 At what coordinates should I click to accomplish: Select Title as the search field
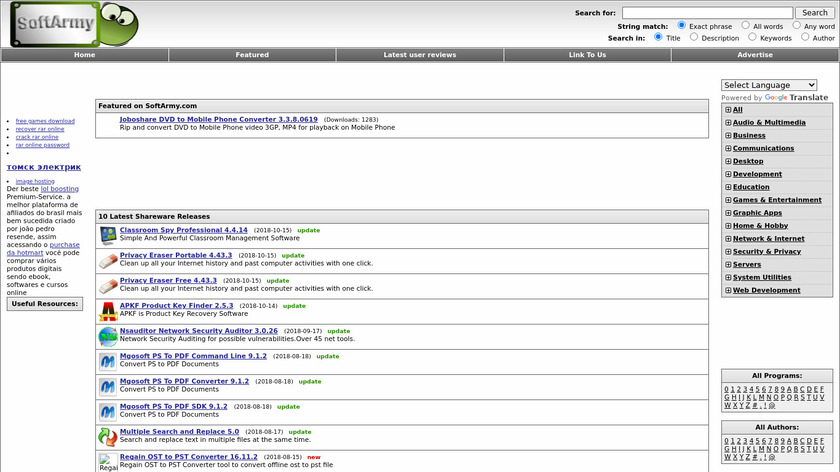click(658, 37)
